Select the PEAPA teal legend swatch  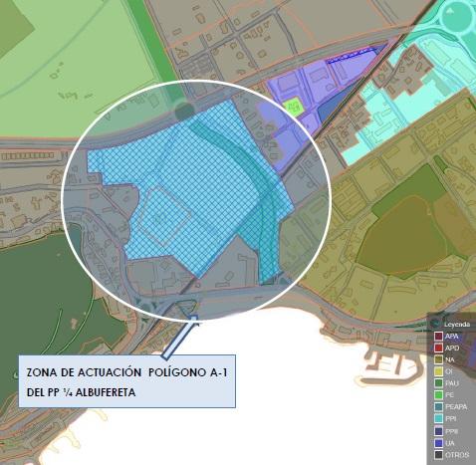click(438, 407)
